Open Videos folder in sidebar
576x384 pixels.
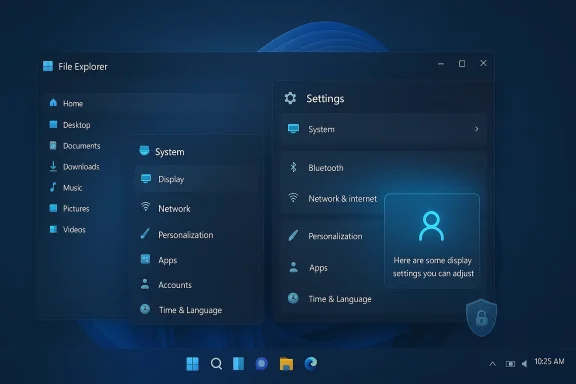(x=67, y=230)
